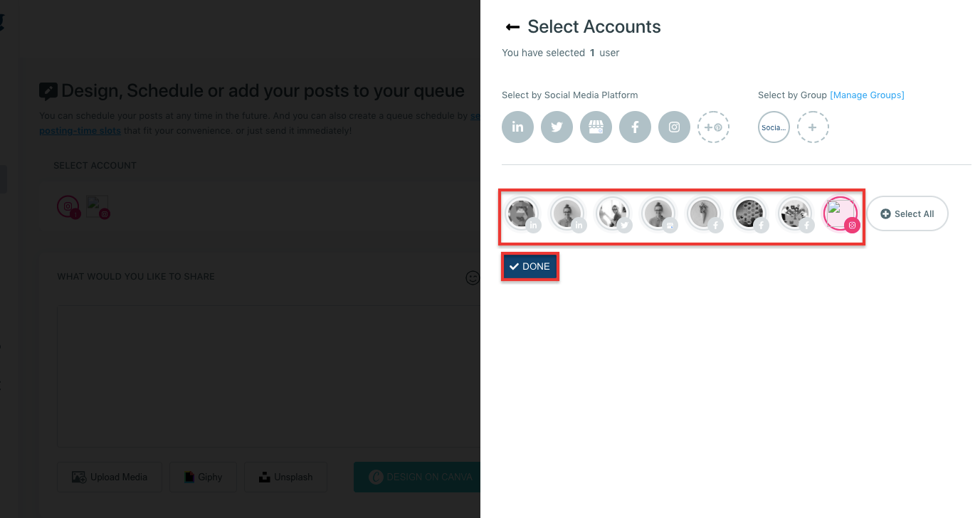Expand the last Facebook account avatar
The height and width of the screenshot is (518, 980).
pos(796,213)
